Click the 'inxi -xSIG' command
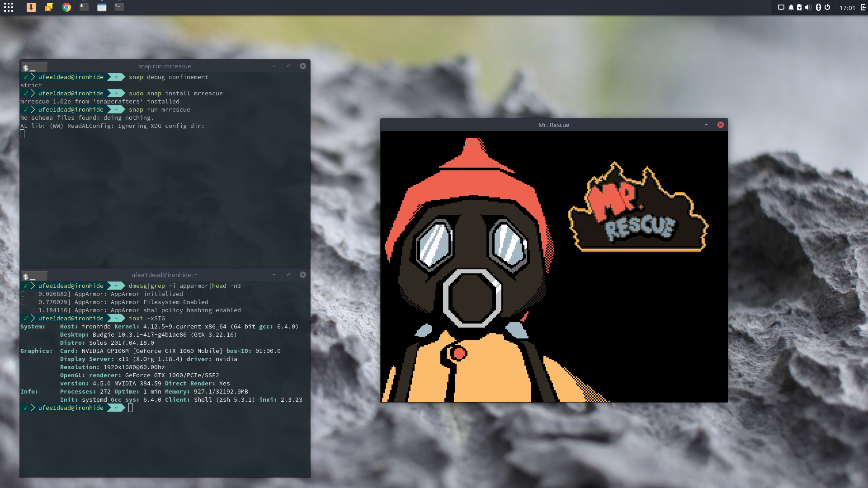The width and height of the screenshot is (868, 488). coord(147,319)
